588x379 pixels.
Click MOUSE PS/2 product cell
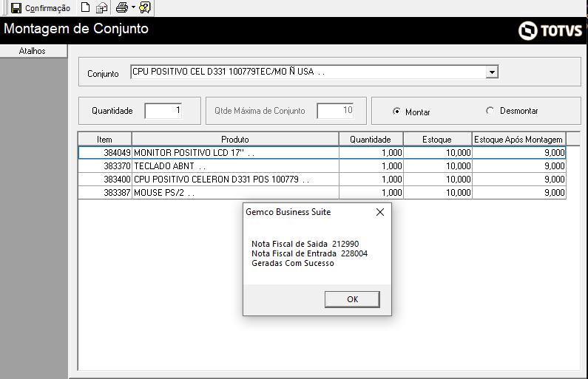235,193
